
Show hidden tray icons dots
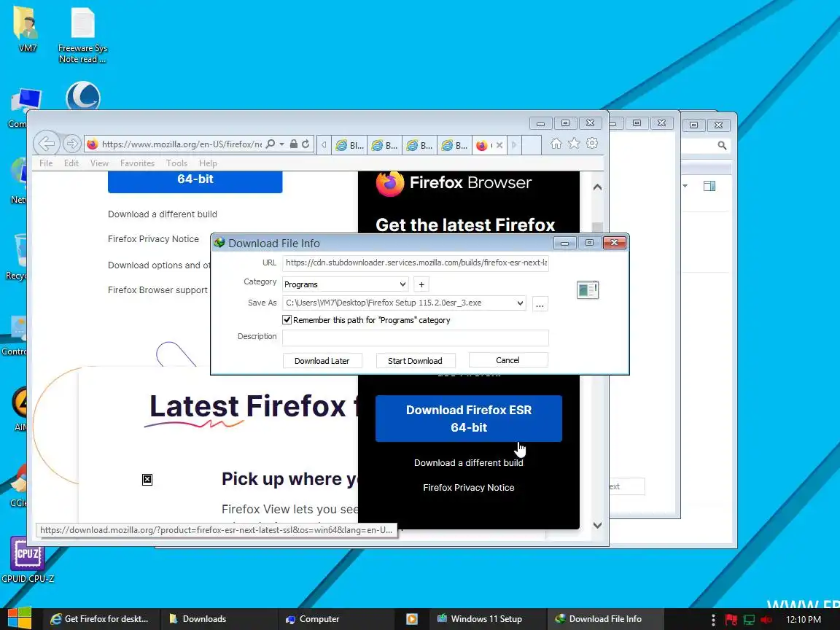[x=713, y=619]
